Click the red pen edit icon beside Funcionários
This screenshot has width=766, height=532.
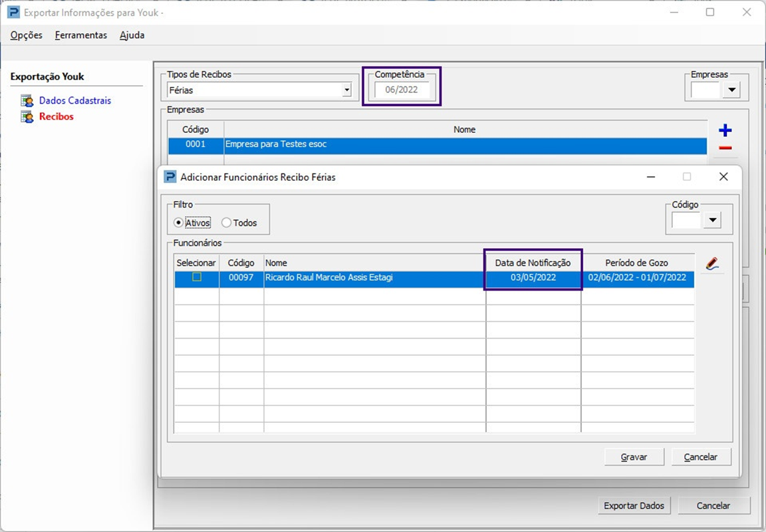click(x=712, y=264)
